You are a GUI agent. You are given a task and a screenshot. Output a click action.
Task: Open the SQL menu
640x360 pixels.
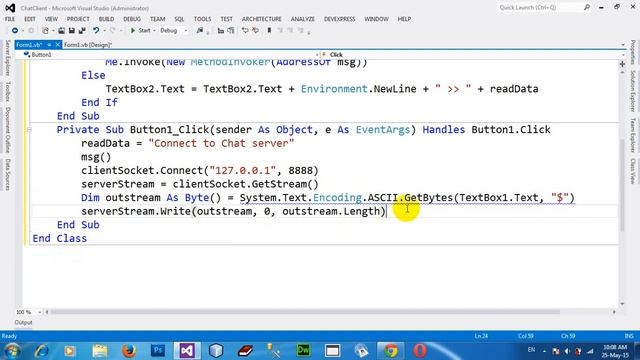click(x=179, y=19)
